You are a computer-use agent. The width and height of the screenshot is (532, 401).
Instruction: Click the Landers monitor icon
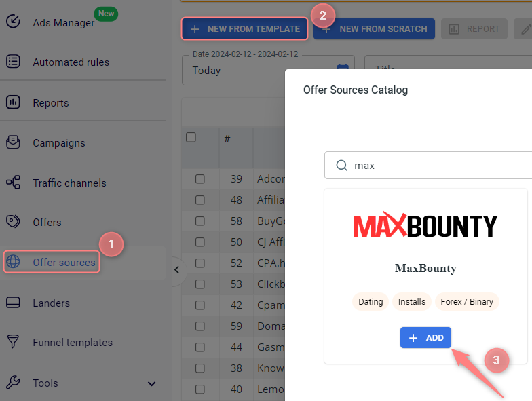coord(13,303)
